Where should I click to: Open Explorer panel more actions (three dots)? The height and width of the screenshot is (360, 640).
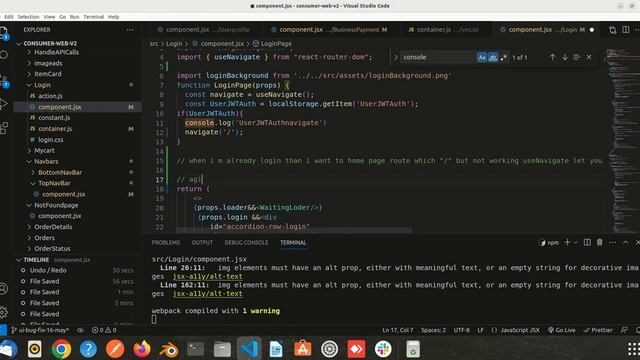click(x=130, y=30)
